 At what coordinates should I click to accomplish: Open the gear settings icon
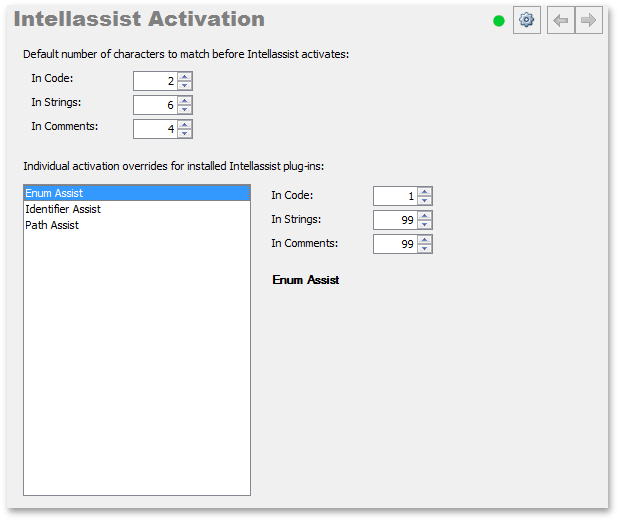pos(526,20)
